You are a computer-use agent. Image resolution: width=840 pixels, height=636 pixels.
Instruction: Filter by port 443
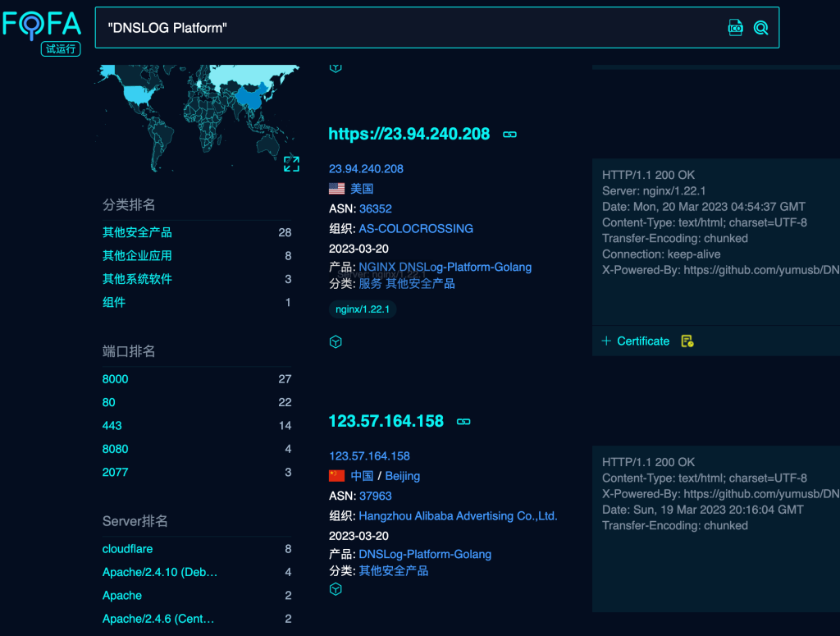[x=112, y=425]
